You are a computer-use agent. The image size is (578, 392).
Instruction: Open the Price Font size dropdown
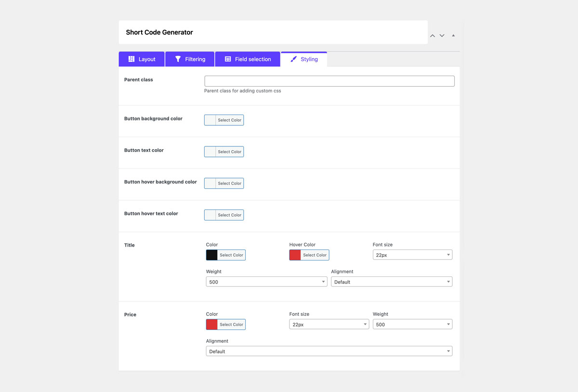click(x=329, y=325)
